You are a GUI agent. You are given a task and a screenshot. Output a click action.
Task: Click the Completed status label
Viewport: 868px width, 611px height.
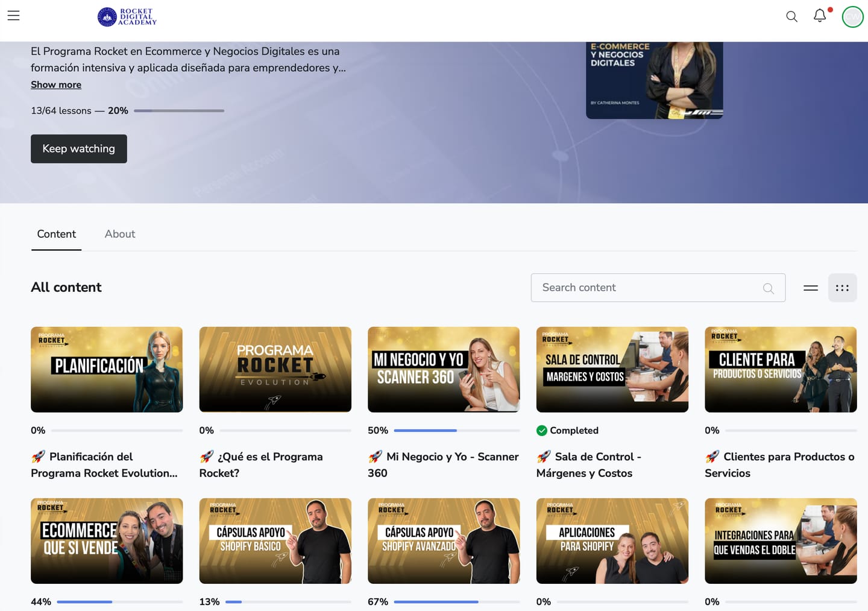[x=574, y=431]
